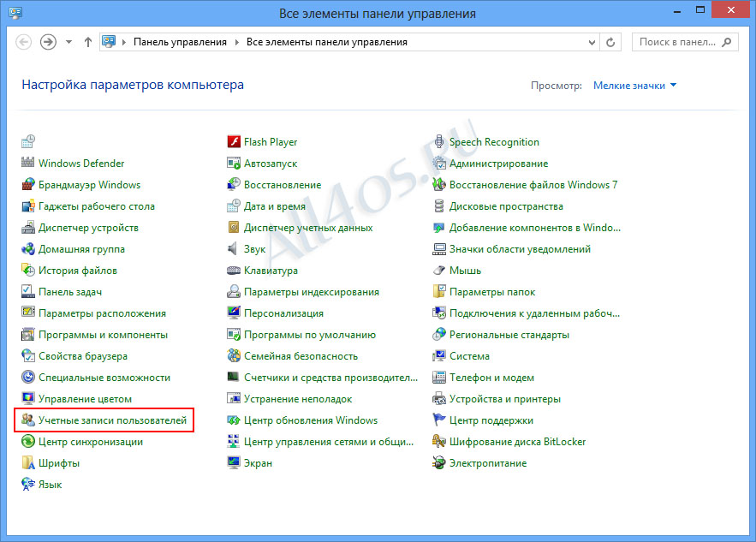The width and height of the screenshot is (756, 542).
Task: Open Персонализация link
Action: pyautogui.click(x=283, y=313)
